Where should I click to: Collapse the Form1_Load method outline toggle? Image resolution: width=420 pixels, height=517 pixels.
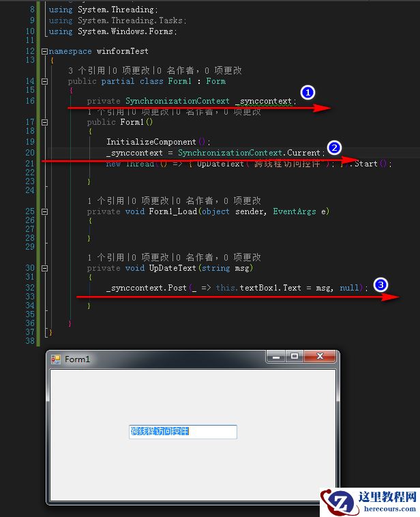tap(44, 211)
